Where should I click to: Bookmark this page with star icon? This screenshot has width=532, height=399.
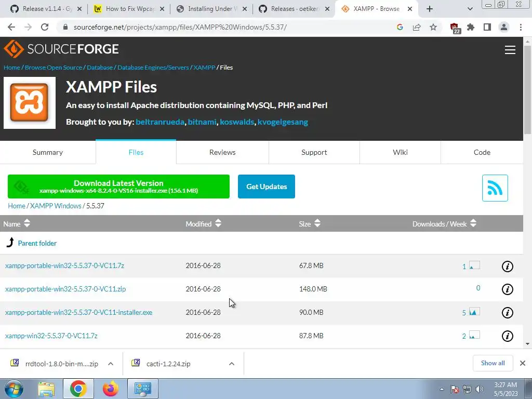click(433, 27)
